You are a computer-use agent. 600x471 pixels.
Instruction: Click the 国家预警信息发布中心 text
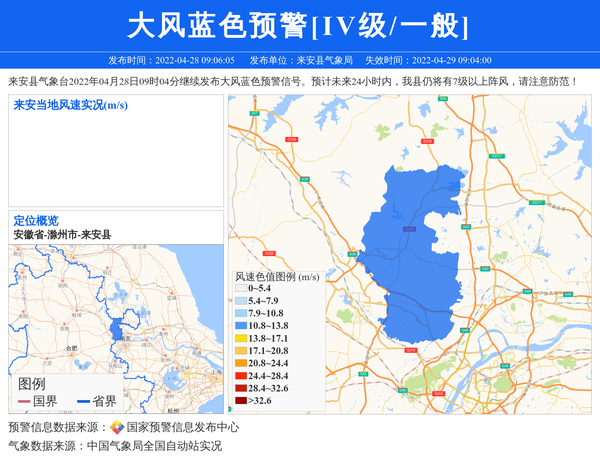tap(183, 427)
